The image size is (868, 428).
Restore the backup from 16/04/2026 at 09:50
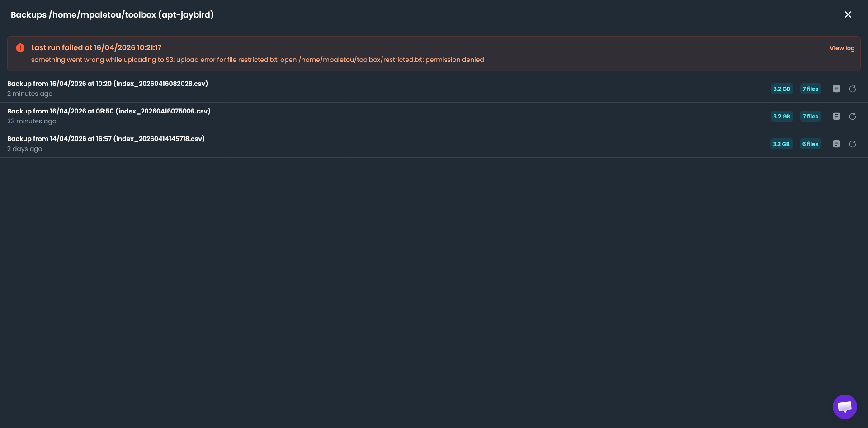coord(853,116)
